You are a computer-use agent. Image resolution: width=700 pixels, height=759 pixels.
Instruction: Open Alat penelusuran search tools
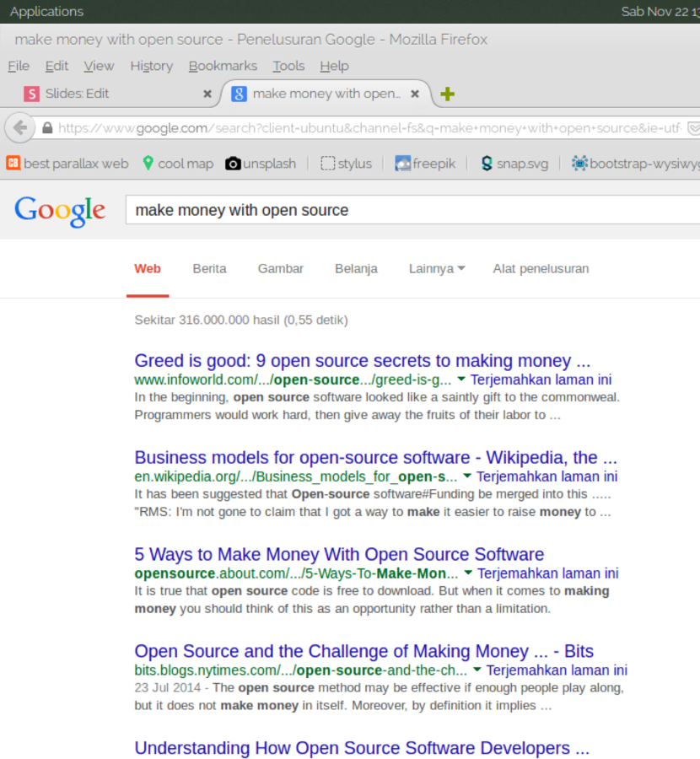(x=541, y=269)
